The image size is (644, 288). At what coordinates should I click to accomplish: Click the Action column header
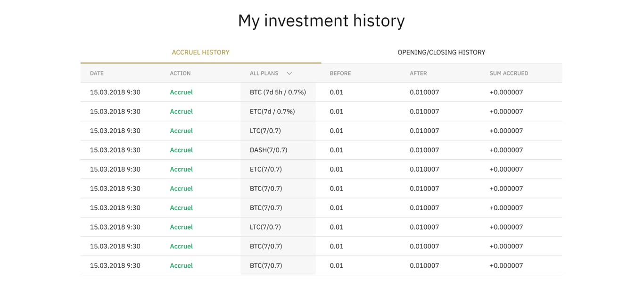[180, 74]
